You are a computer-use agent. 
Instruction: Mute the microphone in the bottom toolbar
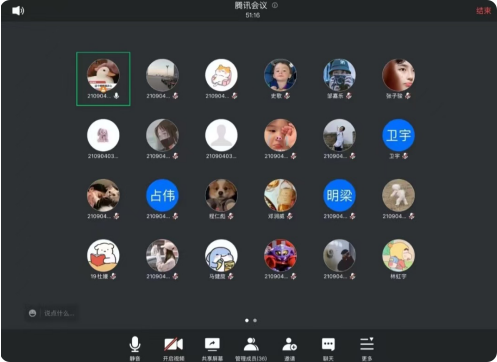click(135, 348)
